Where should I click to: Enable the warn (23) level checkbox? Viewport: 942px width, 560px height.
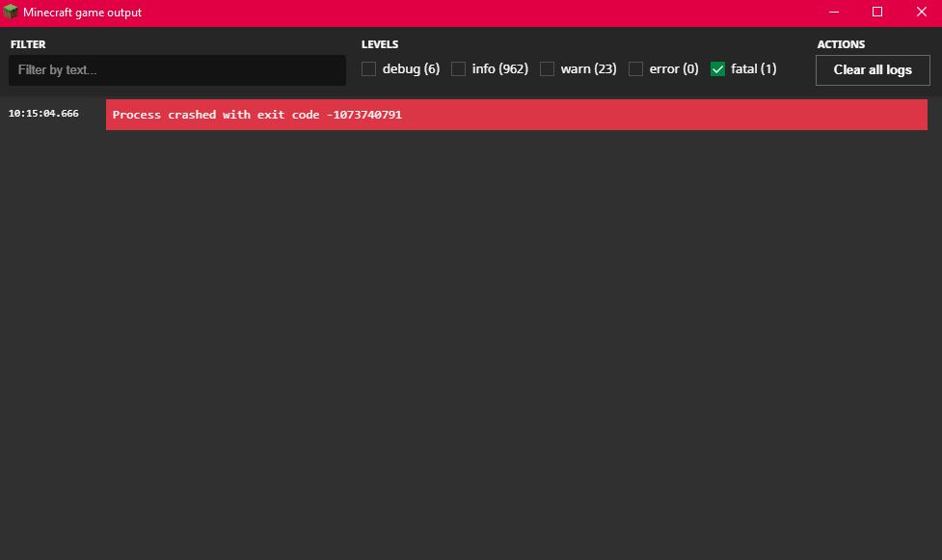[x=548, y=69]
